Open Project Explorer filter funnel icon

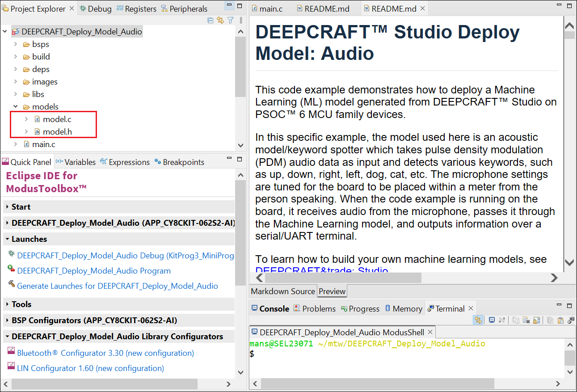click(231, 20)
